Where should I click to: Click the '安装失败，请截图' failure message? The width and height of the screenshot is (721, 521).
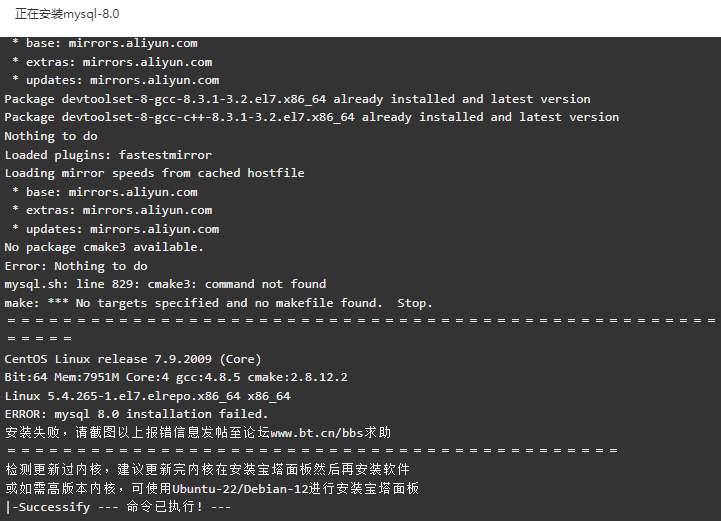tap(198, 433)
